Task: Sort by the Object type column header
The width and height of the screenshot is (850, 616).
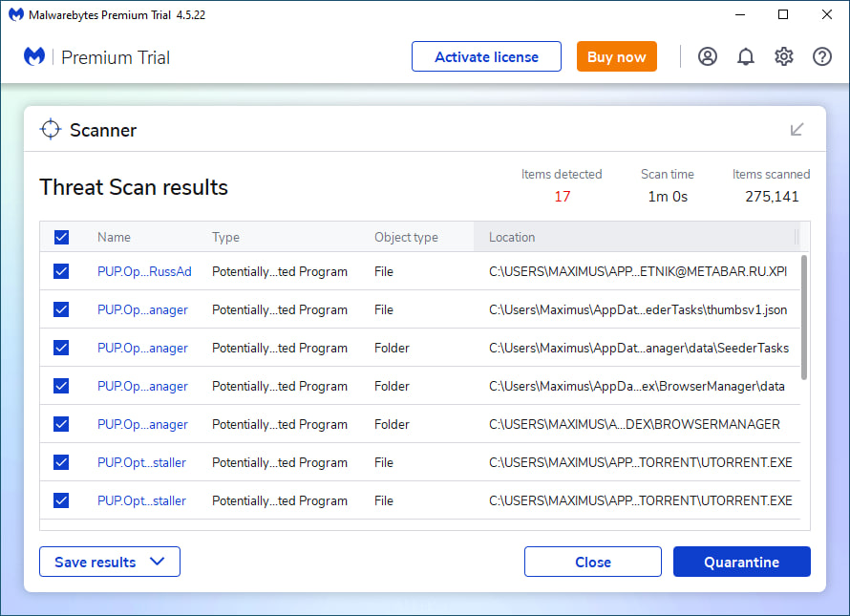Action: 406,237
